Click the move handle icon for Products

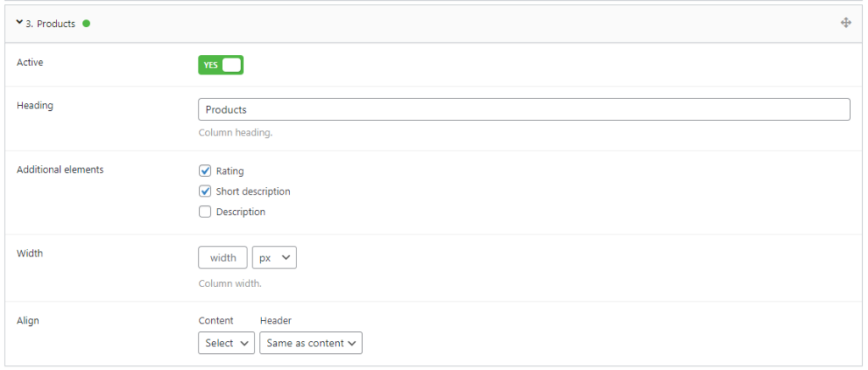[x=845, y=23]
